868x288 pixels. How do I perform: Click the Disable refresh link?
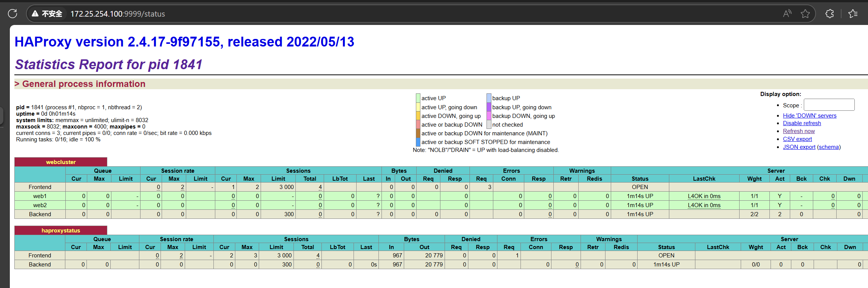(x=802, y=123)
